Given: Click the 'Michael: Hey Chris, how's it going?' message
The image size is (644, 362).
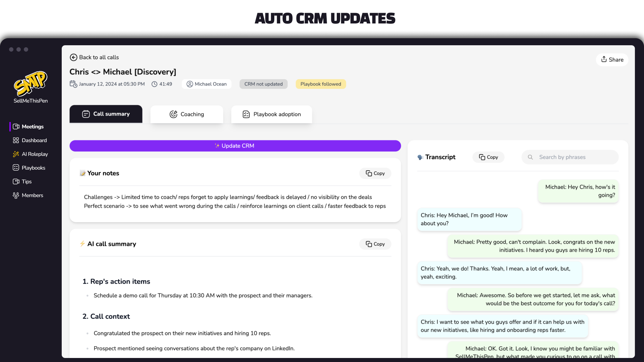Looking at the screenshot, I should coord(578,191).
